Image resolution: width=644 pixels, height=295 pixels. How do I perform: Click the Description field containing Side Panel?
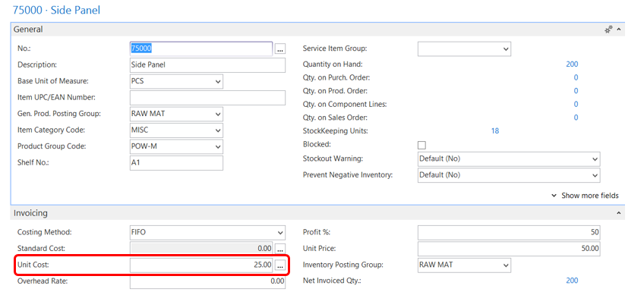pyautogui.click(x=207, y=64)
